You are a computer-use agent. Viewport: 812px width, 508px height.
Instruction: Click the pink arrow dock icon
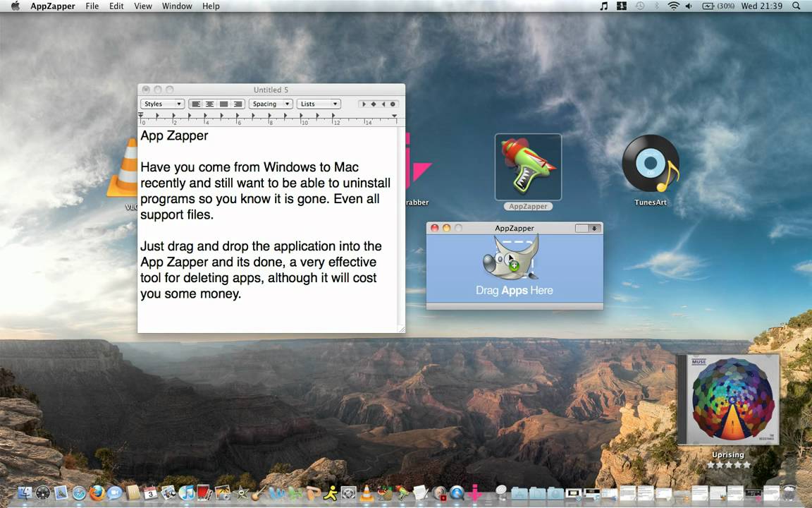click(475, 493)
